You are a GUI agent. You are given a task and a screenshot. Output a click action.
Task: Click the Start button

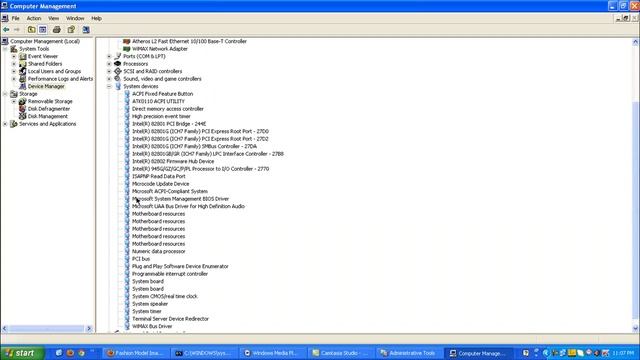click(x=22, y=353)
